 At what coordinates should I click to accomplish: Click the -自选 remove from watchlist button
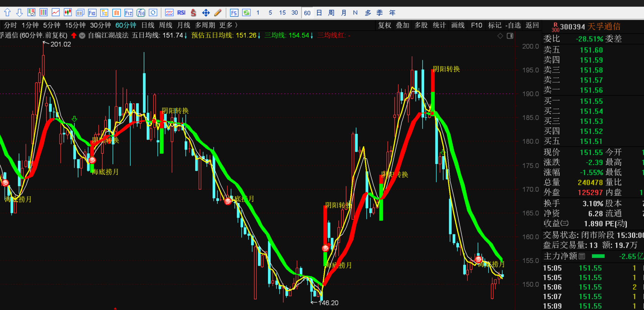pos(513,25)
